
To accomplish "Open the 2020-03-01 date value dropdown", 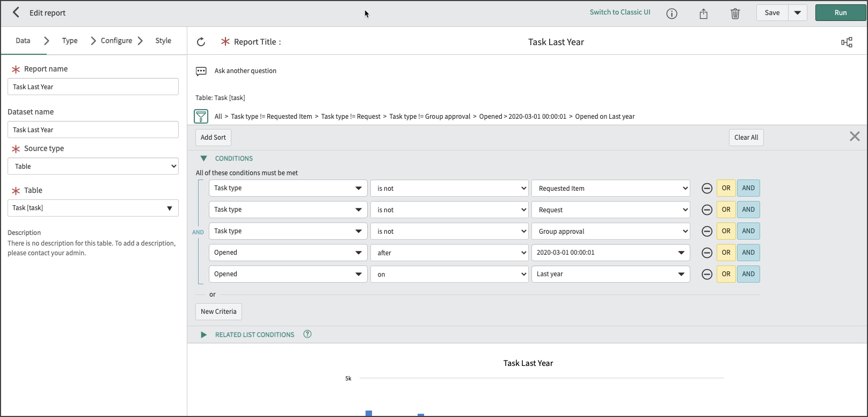I will pos(611,253).
